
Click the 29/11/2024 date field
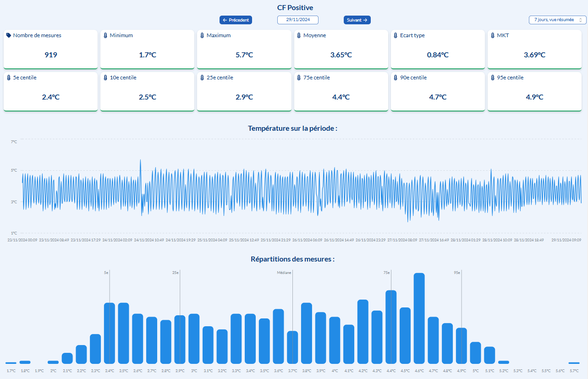[297, 20]
